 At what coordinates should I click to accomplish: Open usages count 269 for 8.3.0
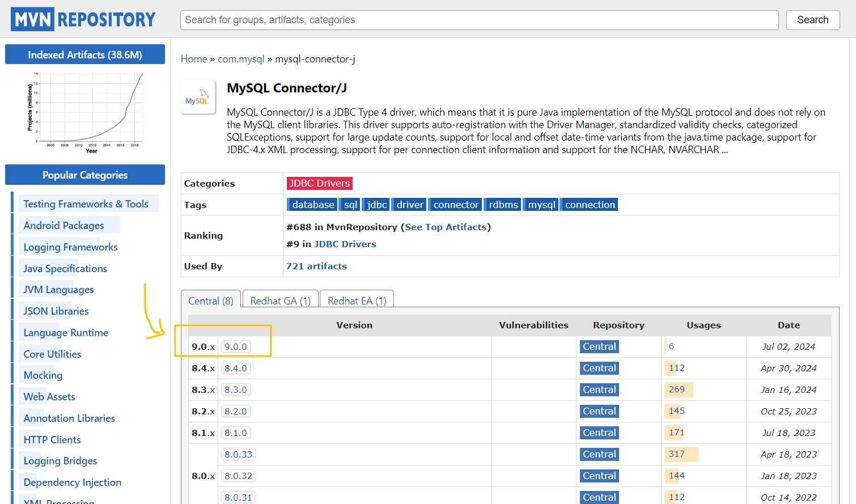point(677,389)
